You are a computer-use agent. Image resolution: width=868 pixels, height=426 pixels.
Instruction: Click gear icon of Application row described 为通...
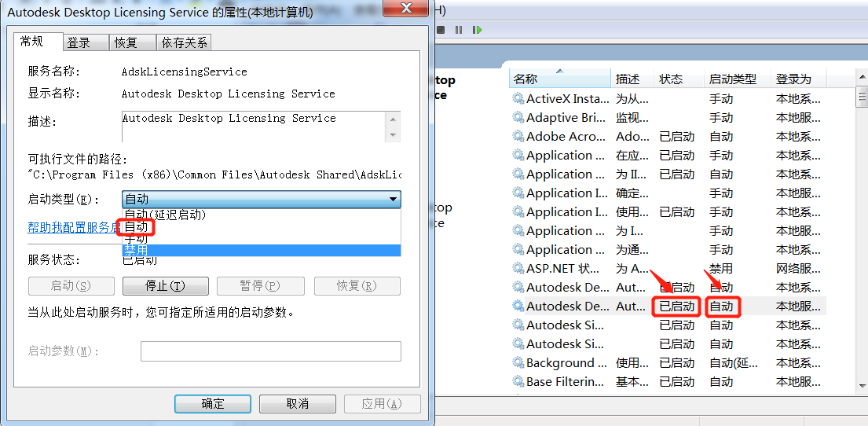pos(518,249)
